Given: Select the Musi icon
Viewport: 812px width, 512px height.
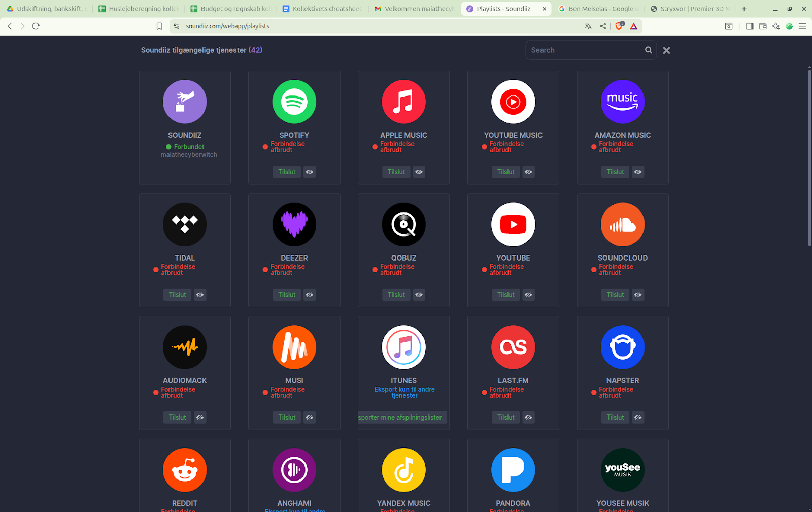Looking at the screenshot, I should [294, 347].
